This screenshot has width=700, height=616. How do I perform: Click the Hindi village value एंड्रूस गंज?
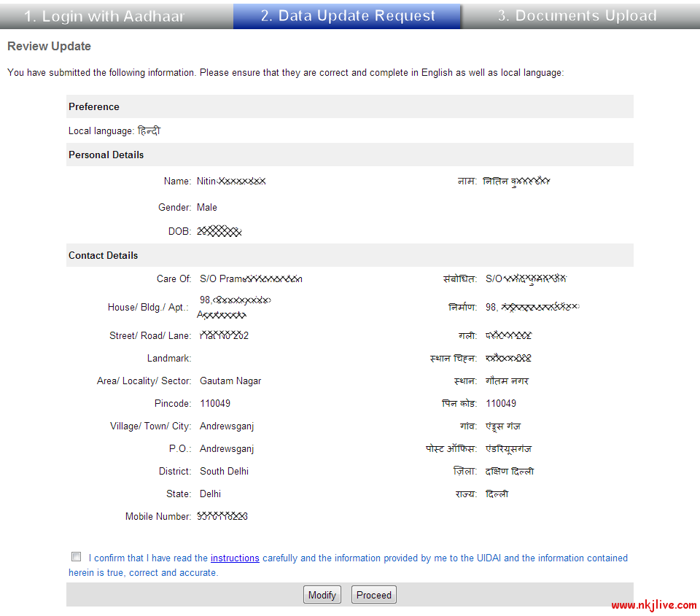coord(503,426)
